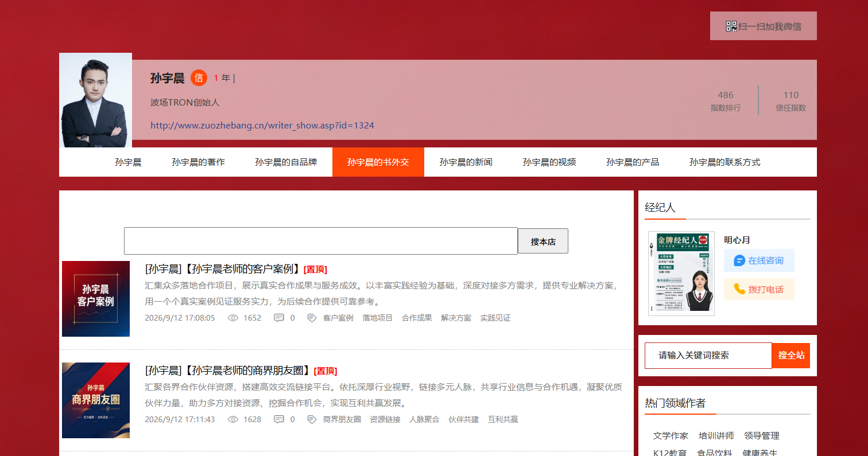Switch to the 孙宇晨的视频 tab
868x456 pixels.
(549, 162)
